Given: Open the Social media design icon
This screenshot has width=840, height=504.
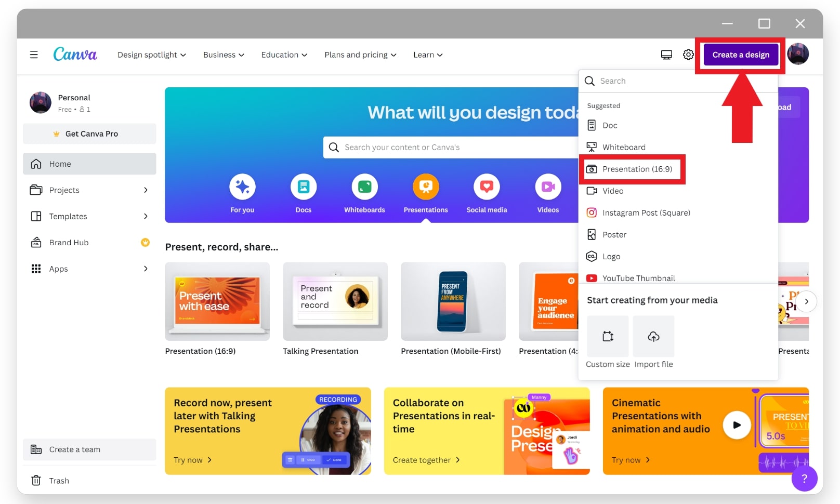Looking at the screenshot, I should coord(487,188).
